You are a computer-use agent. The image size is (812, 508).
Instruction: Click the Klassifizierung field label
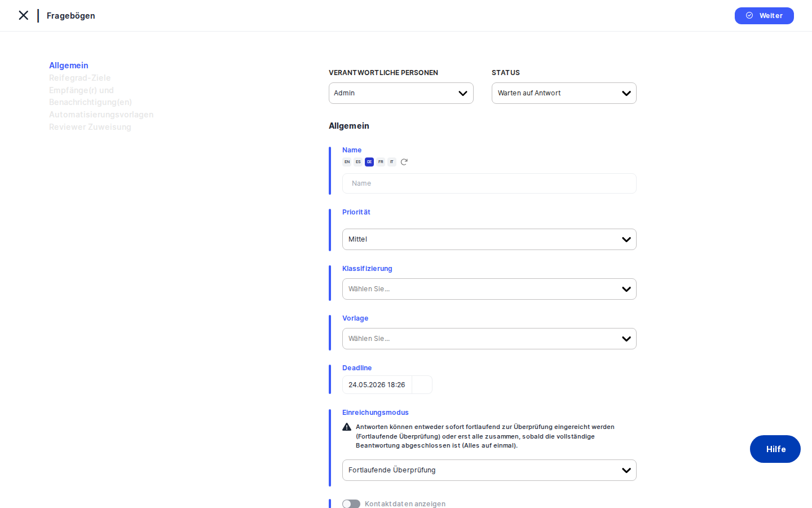tap(367, 269)
